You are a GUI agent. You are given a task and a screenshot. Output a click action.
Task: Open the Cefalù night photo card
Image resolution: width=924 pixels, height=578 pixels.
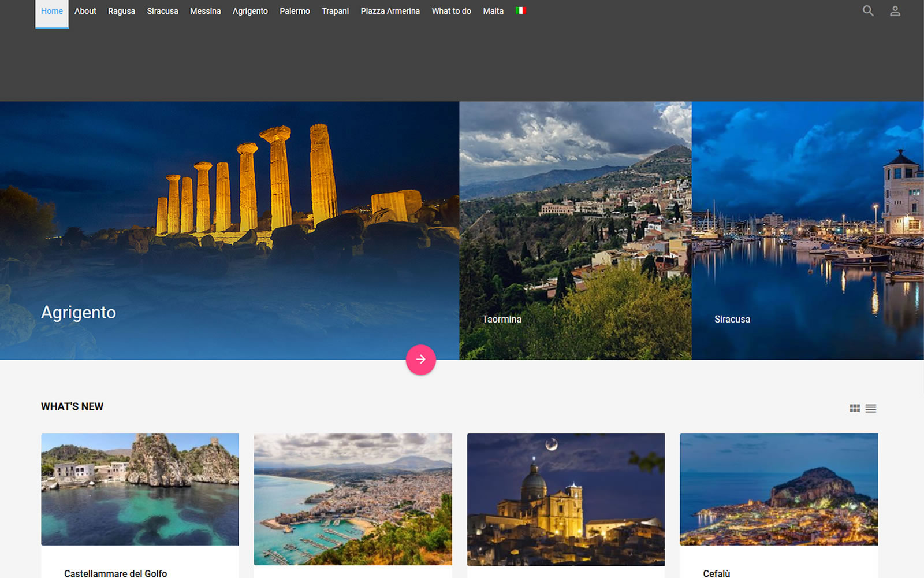point(778,489)
